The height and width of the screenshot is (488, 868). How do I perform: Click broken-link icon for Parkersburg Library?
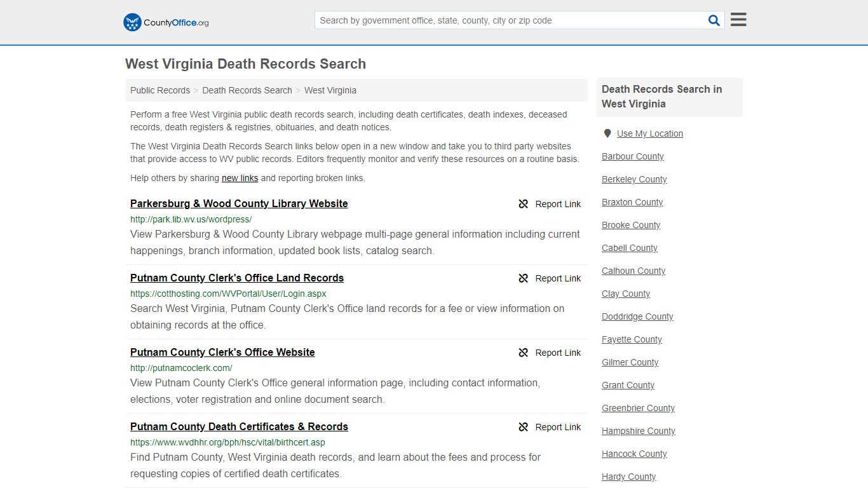[524, 204]
